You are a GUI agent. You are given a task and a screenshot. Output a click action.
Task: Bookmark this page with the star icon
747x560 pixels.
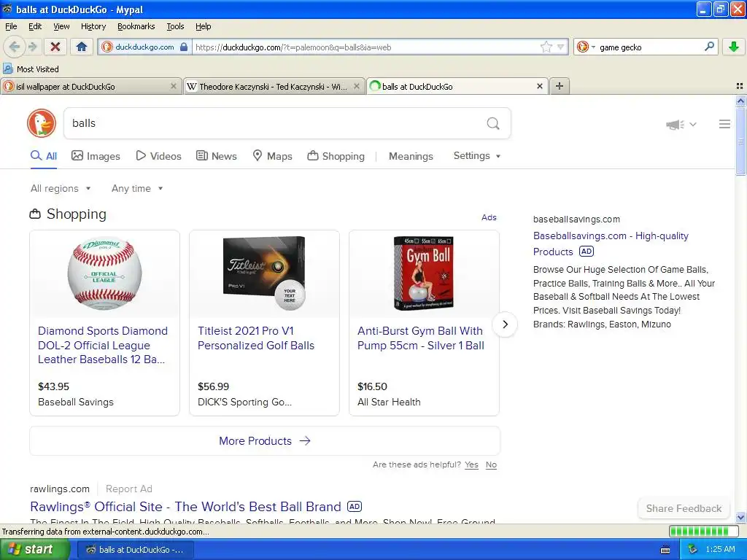pyautogui.click(x=546, y=47)
